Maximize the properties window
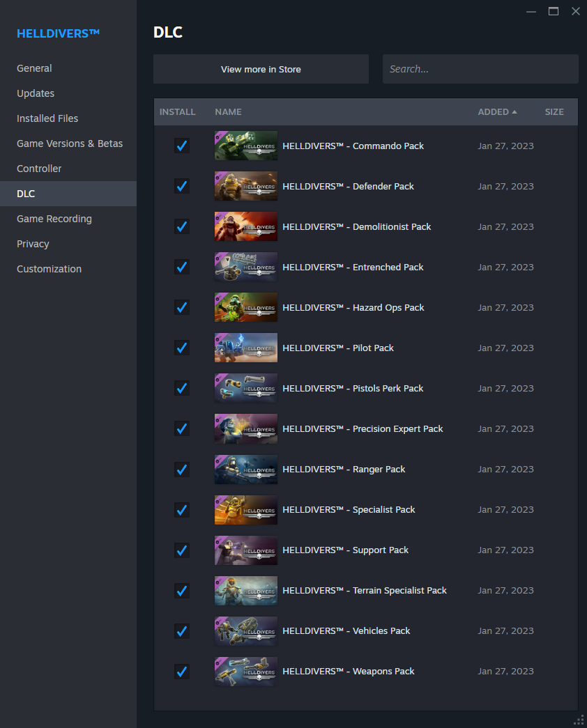Image resolution: width=587 pixels, height=728 pixels. [x=554, y=11]
